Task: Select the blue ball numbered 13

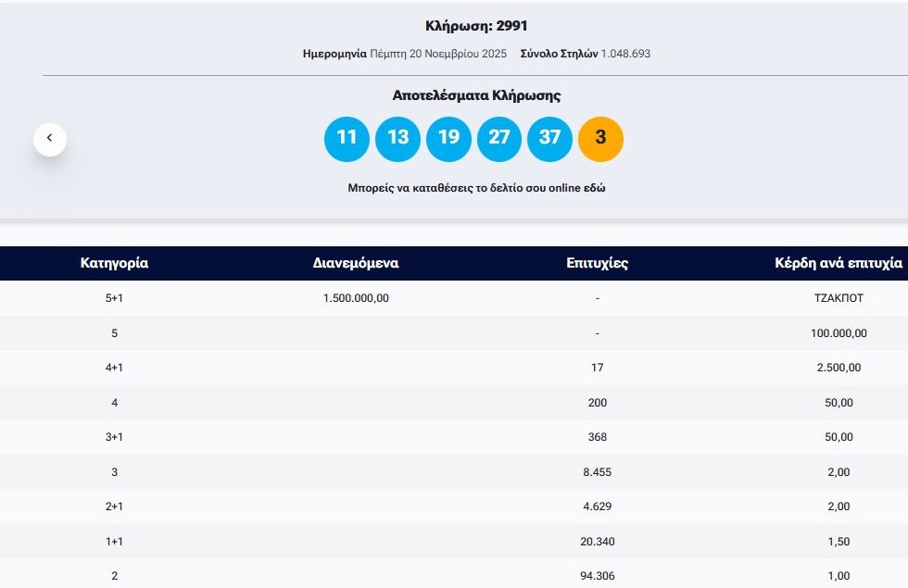Action: 397,139
